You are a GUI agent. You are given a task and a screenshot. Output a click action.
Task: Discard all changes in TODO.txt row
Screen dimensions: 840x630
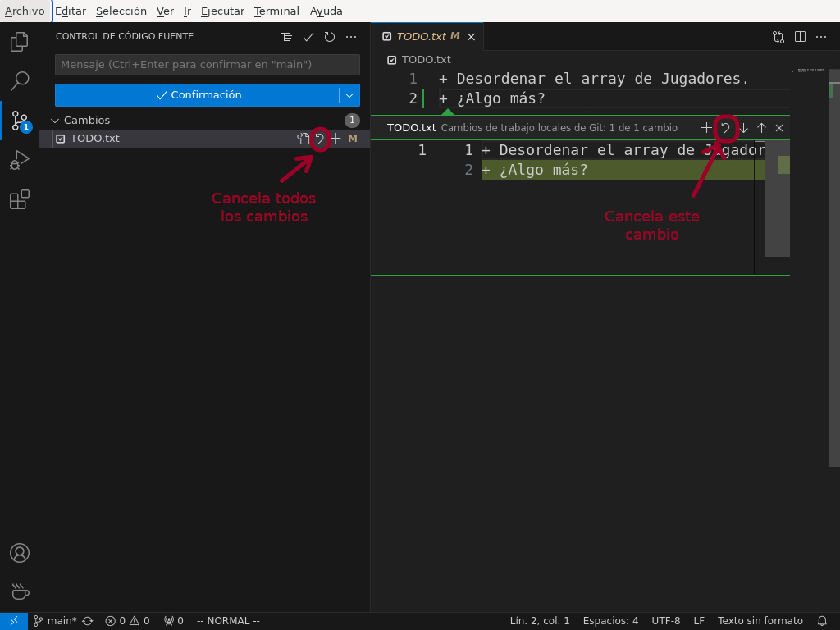pyautogui.click(x=320, y=139)
